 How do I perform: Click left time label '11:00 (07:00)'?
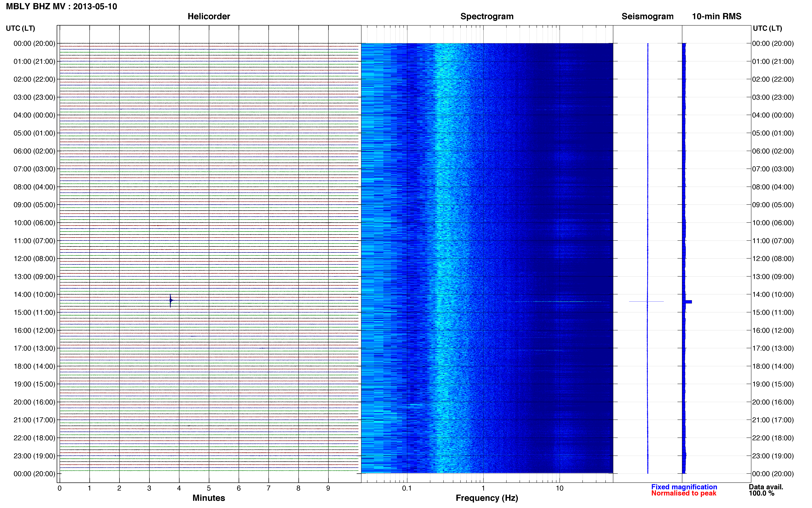tap(34, 241)
